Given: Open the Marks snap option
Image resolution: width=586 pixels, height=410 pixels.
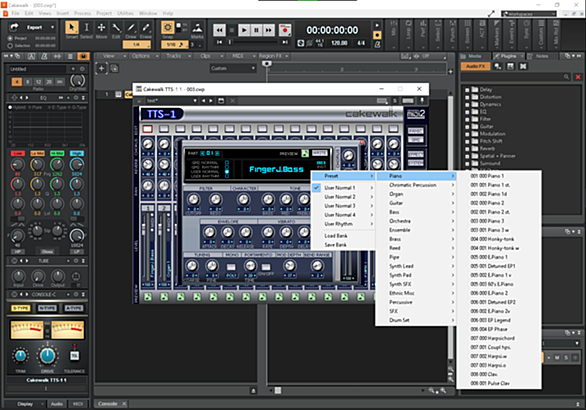Looking at the screenshot, I should 197,28.
